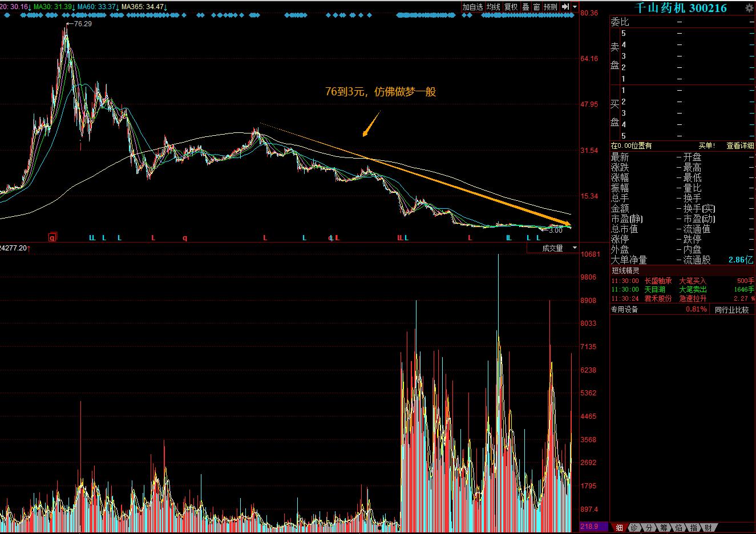
Task: Switch to the 细 detail tab
Action: pos(619,528)
